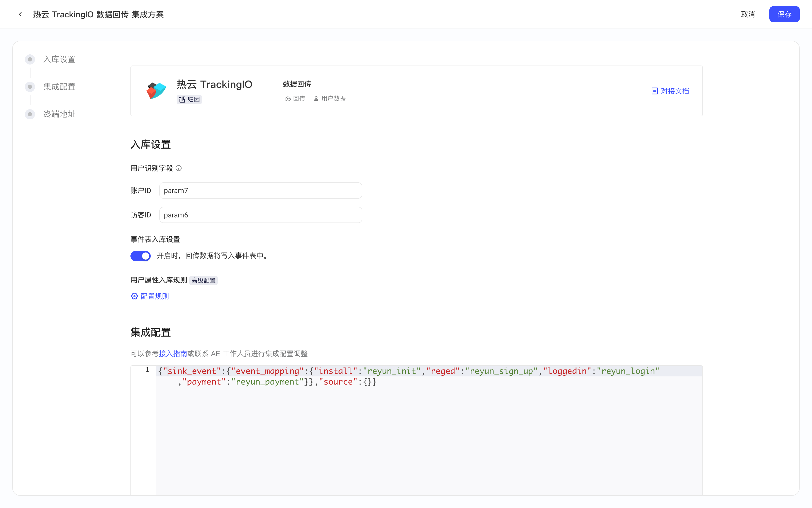Click the gear icon beside 配置规则
The height and width of the screenshot is (508, 812).
point(134,296)
